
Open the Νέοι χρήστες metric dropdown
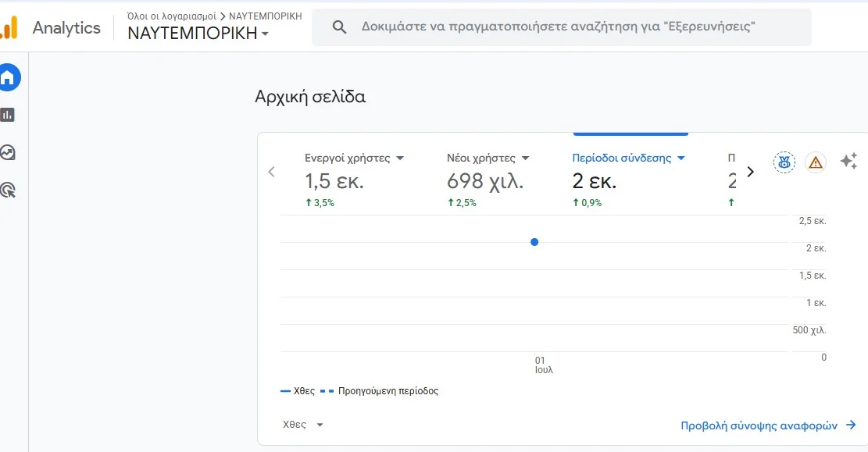pos(525,158)
